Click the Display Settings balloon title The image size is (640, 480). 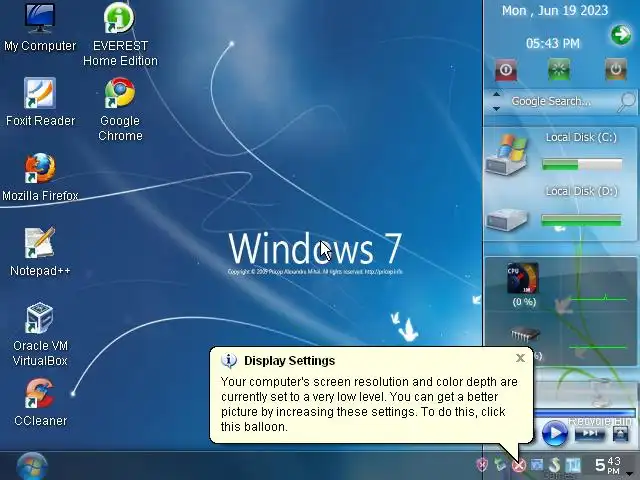pyautogui.click(x=289, y=361)
